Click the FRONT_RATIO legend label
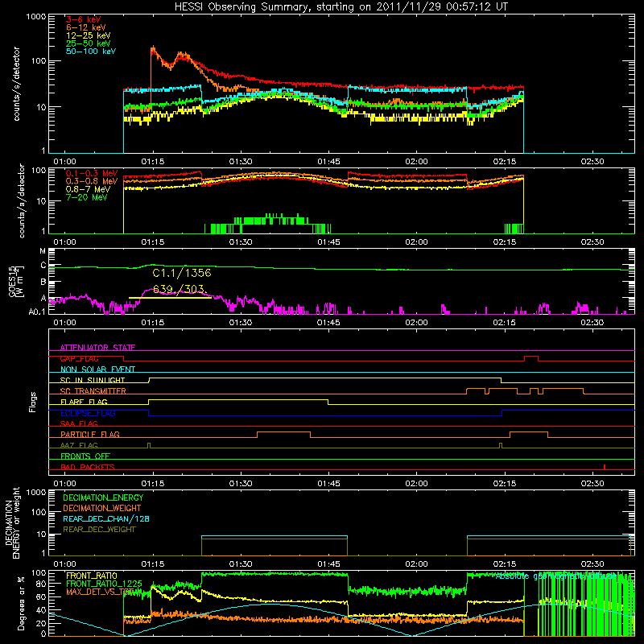Screen dimensions: 644x644 pyautogui.click(x=92, y=576)
